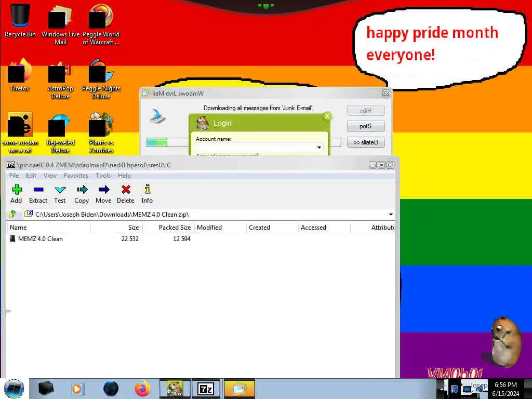Expand the Account name dropdown in Login
This screenshot has width=532, height=399.
click(319, 147)
